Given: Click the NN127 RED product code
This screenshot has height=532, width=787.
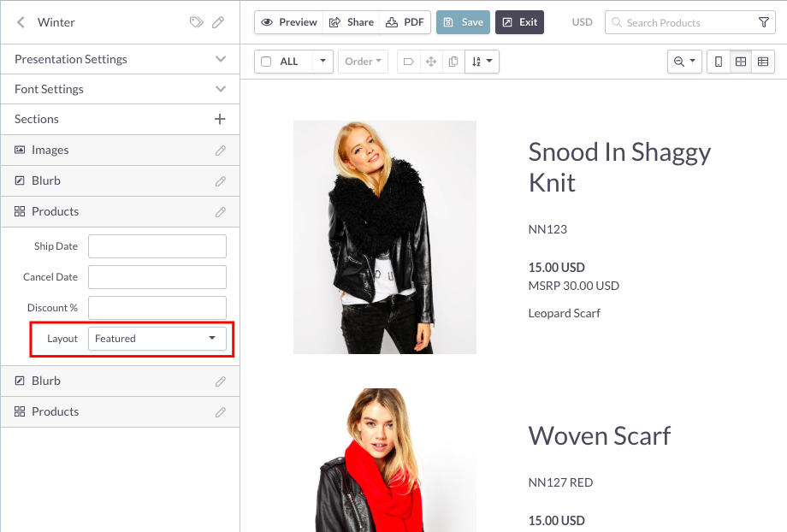Looking at the screenshot, I should pyautogui.click(x=560, y=482).
